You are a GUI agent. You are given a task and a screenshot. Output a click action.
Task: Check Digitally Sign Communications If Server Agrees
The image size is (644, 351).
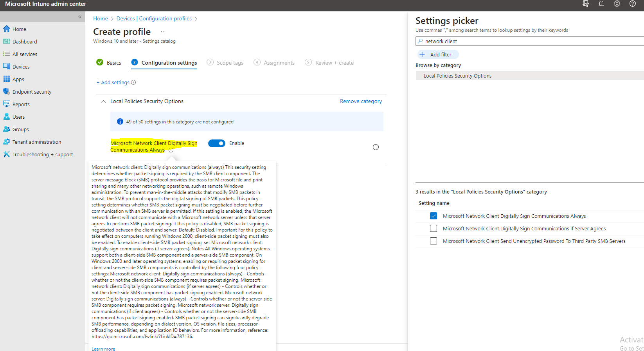point(434,228)
